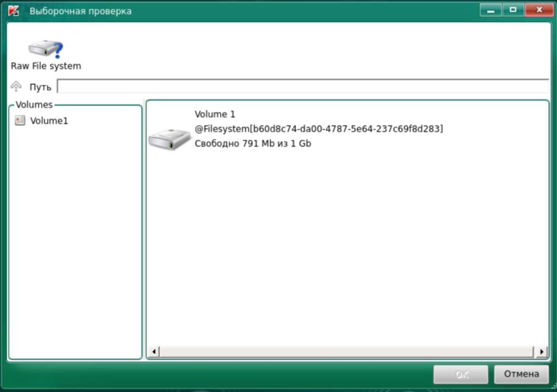Click inside the Путь path field
The width and height of the screenshot is (557, 392).
(x=303, y=86)
